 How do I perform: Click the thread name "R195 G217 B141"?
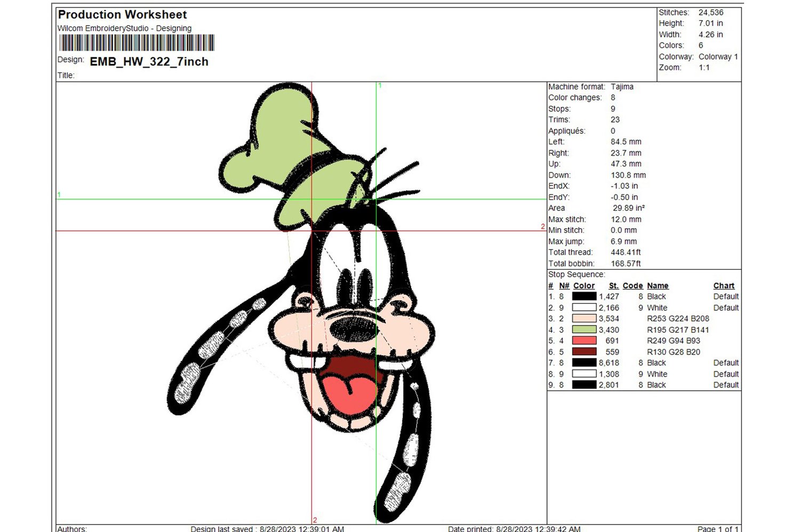point(678,329)
